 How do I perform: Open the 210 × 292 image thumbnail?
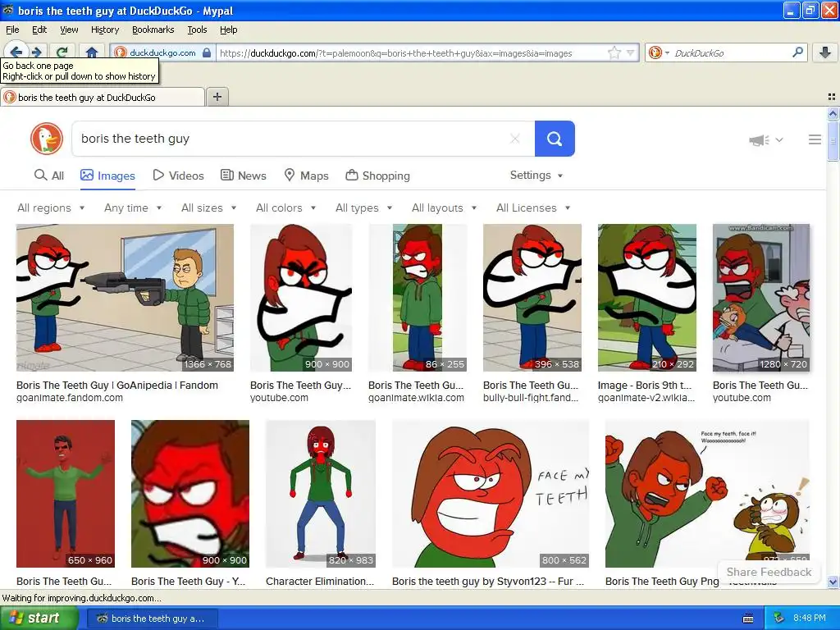point(647,298)
